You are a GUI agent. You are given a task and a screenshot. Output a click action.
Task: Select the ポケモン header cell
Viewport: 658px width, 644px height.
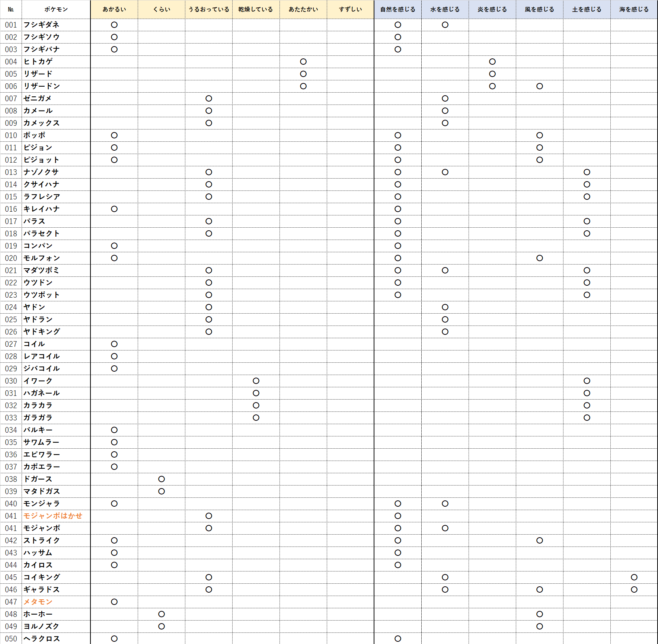tap(56, 9)
